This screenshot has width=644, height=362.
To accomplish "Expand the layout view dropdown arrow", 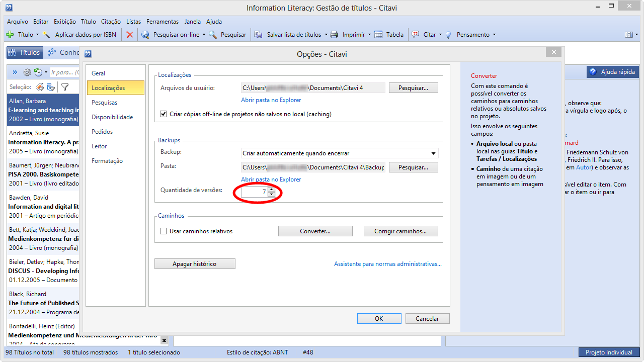I will 636,35.
